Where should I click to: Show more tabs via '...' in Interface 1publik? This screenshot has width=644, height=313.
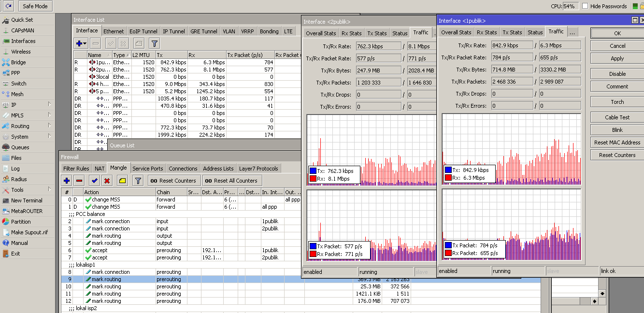pos(572,32)
